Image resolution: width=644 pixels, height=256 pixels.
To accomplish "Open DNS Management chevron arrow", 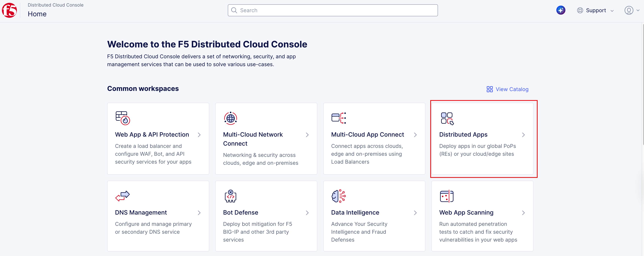I will tap(199, 213).
